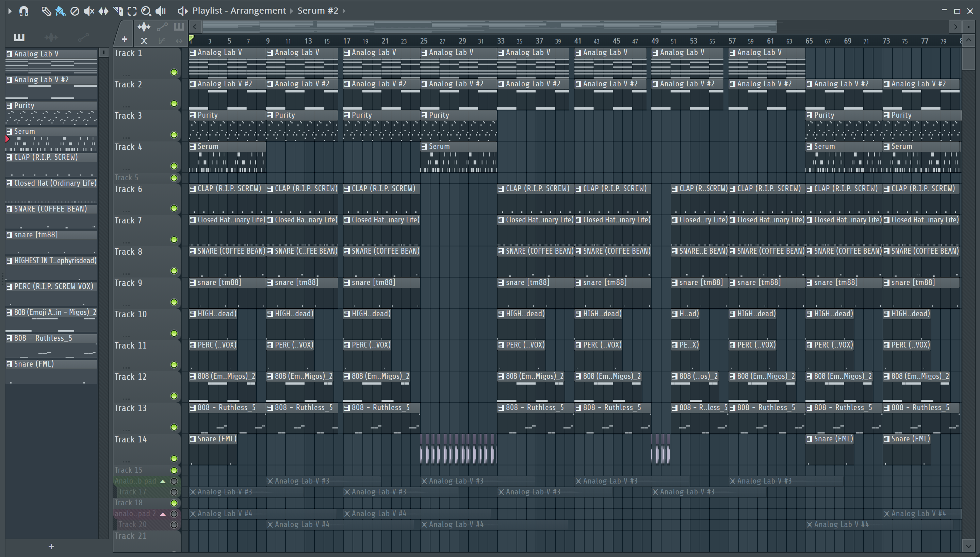Toggle the Track 4 mute LED
Image resolution: width=980 pixels, height=557 pixels.
pyautogui.click(x=174, y=166)
